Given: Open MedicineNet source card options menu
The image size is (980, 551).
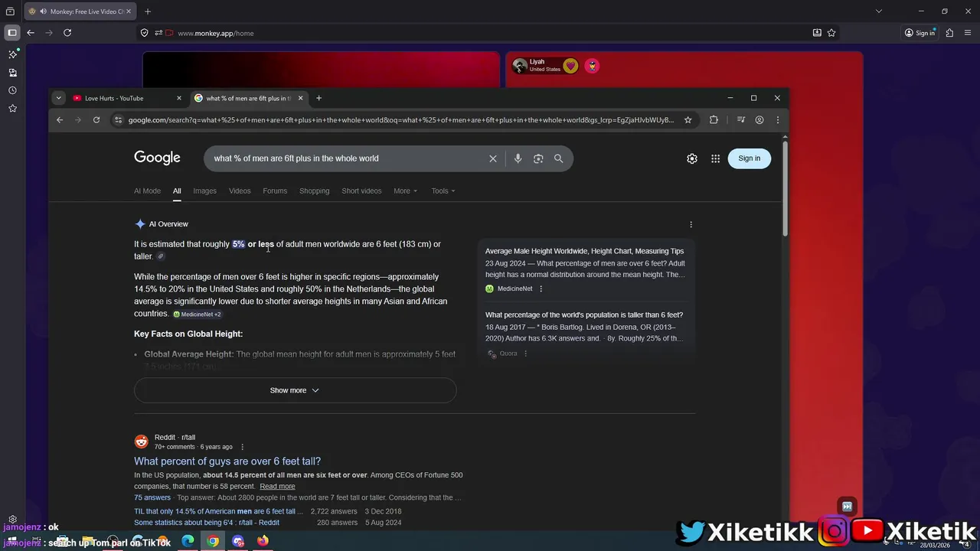Looking at the screenshot, I should (541, 289).
